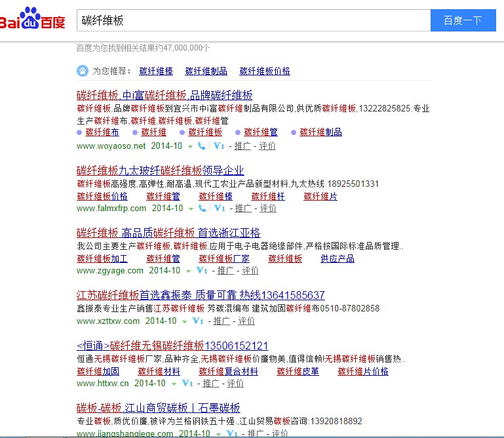The image size is (504, 438).
Task: Click 评价 on www.falmxfrp.com row
Action: click(268, 208)
